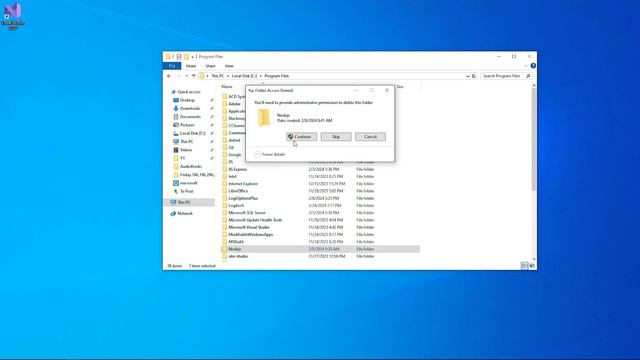Click the Continue button in the dialog
Screen dimensions: 640x360
tap(302, 137)
